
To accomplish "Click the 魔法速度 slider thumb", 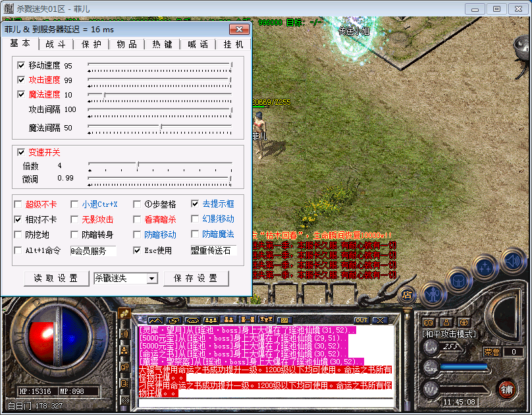I will 105,95.
